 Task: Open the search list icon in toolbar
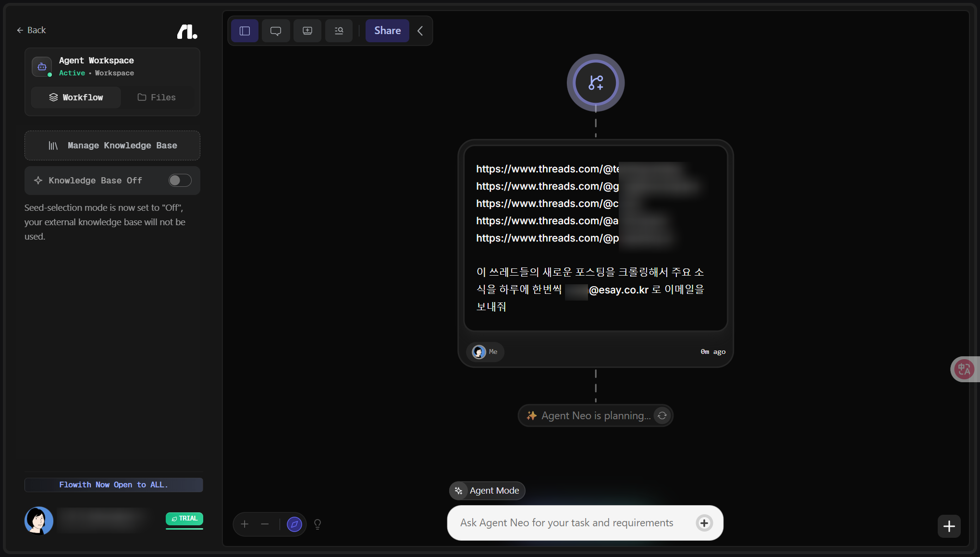coord(339,31)
